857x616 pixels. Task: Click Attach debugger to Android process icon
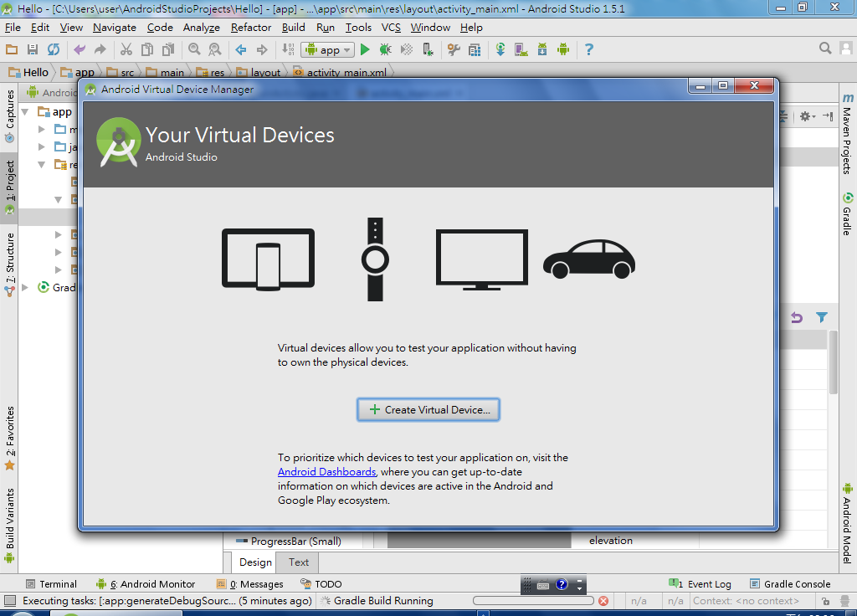[x=428, y=49]
